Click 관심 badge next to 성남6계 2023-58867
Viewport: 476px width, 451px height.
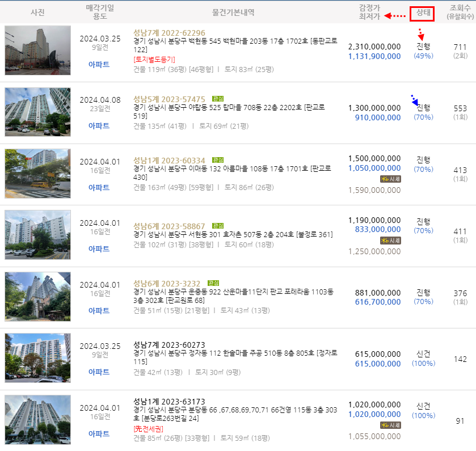(218, 226)
